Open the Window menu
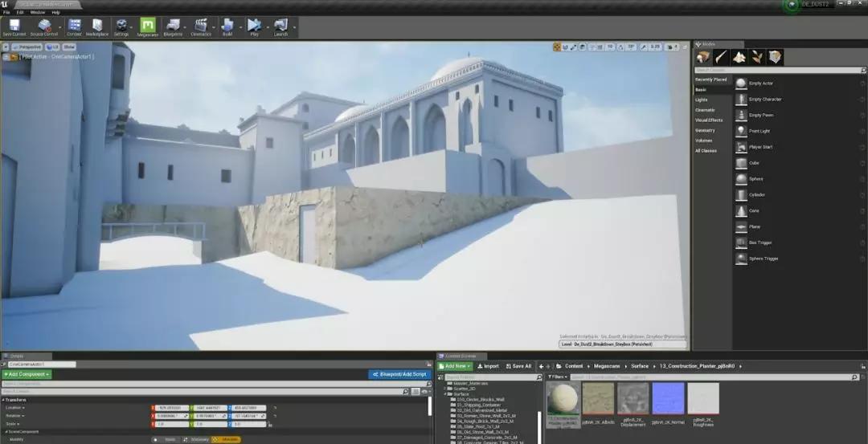The width and height of the screenshot is (868, 444). point(38,12)
